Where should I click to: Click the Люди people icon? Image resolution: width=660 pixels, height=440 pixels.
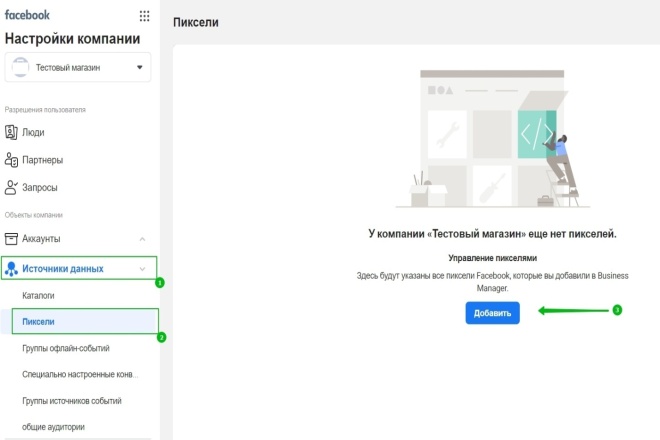11,132
